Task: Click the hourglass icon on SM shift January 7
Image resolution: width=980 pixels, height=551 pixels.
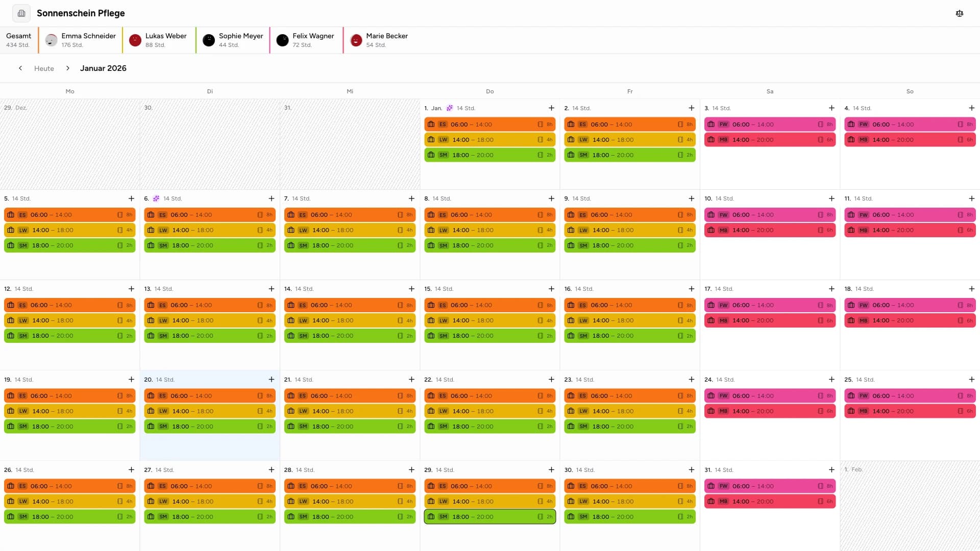Action: [400, 245]
